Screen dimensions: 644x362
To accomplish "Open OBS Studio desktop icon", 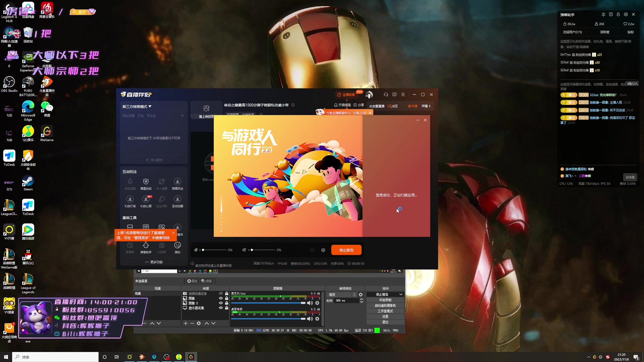I will (9, 84).
